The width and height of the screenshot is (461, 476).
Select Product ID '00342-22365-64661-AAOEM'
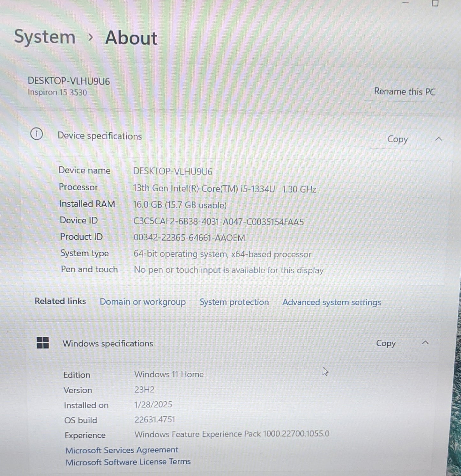pos(189,238)
